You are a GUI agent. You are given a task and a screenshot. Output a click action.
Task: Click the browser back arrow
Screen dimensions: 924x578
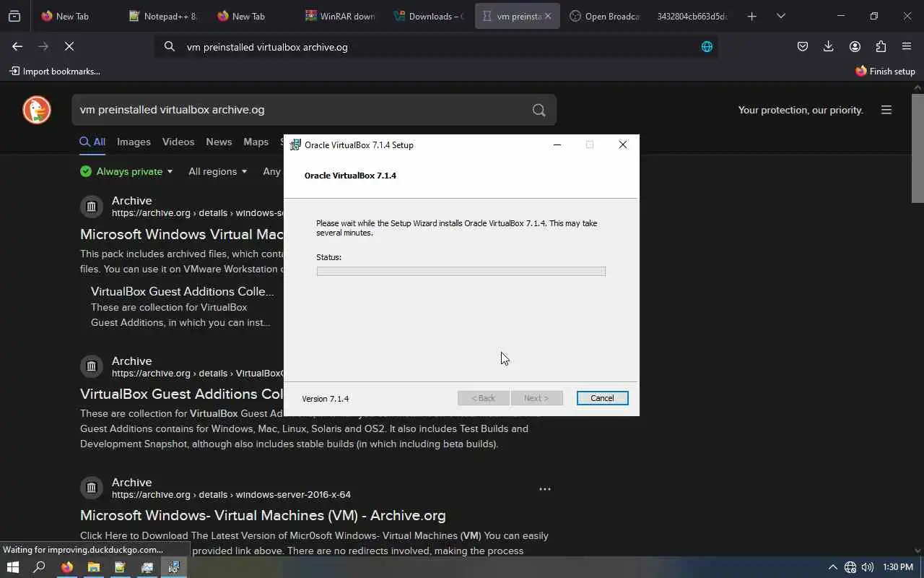pyautogui.click(x=17, y=46)
